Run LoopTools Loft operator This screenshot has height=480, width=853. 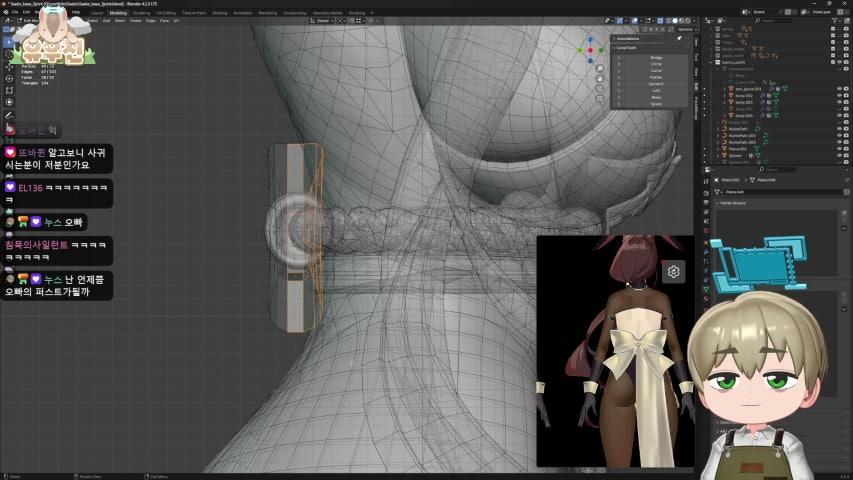click(656, 91)
